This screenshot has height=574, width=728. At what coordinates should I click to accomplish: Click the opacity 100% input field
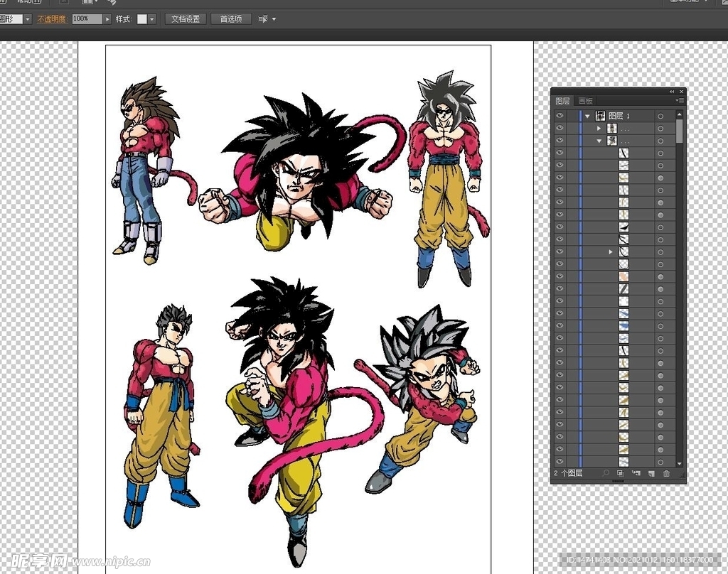click(x=87, y=19)
